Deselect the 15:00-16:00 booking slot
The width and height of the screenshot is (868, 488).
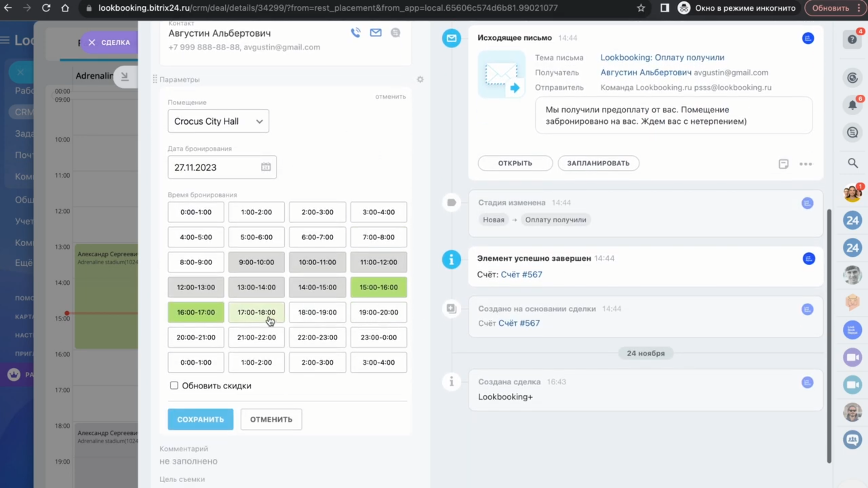click(x=378, y=287)
